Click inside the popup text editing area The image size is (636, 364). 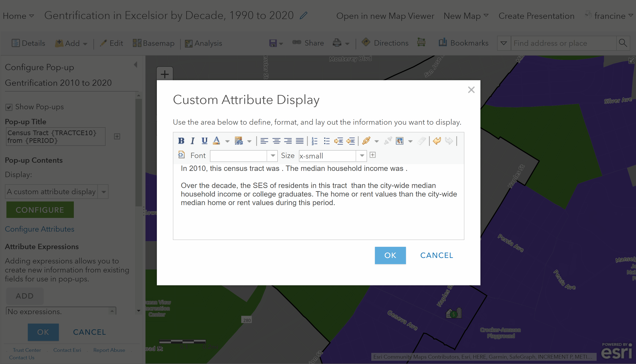pos(318,220)
